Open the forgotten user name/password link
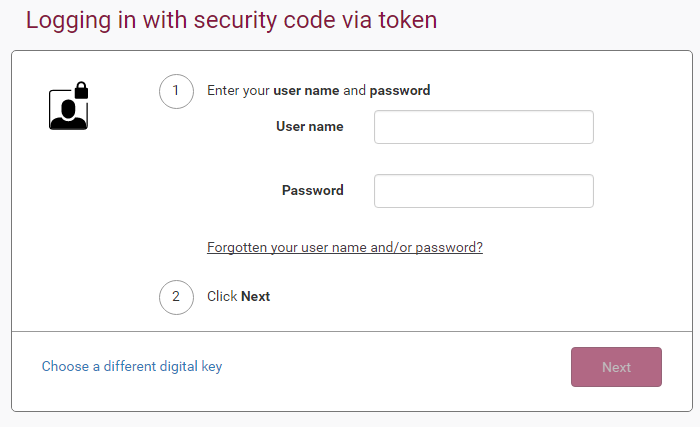 (345, 247)
